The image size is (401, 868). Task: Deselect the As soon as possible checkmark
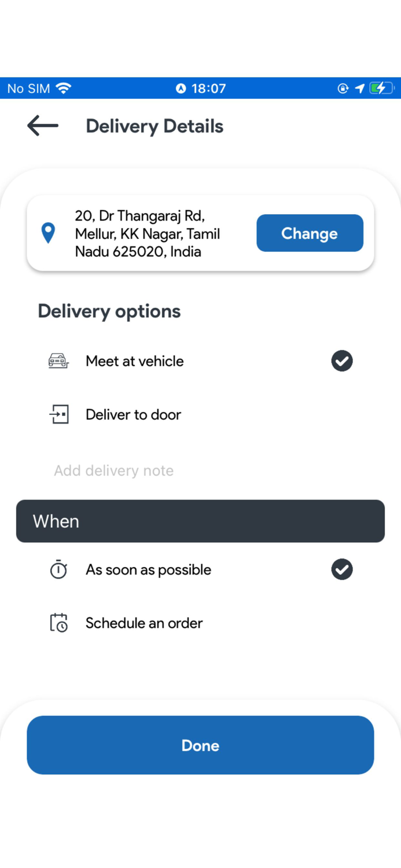(341, 569)
